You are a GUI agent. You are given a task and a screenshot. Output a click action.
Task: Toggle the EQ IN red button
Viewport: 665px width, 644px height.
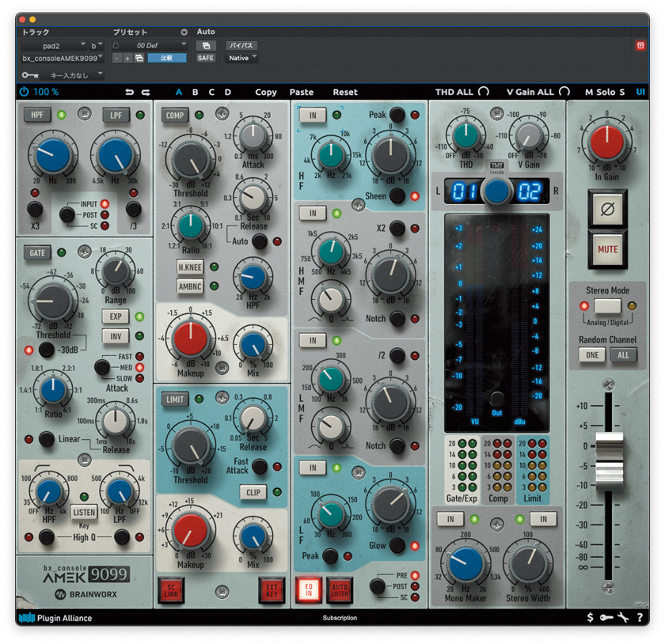[308, 590]
